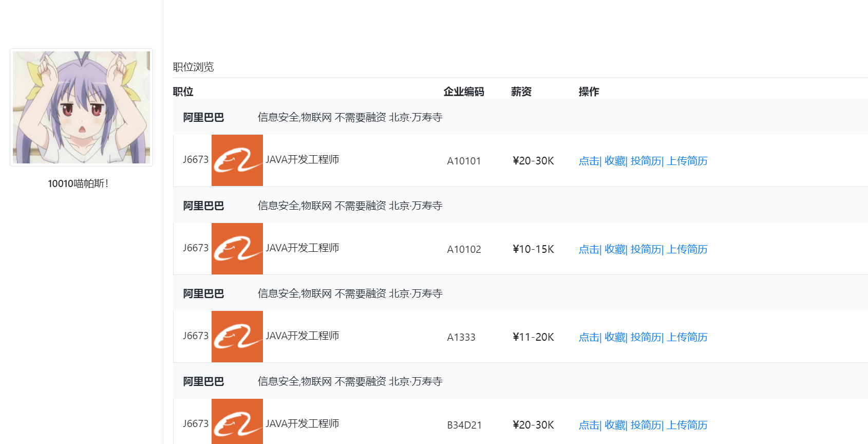
Task: Click JAVA开发工程师 title in row A1333
Action: click(302, 336)
